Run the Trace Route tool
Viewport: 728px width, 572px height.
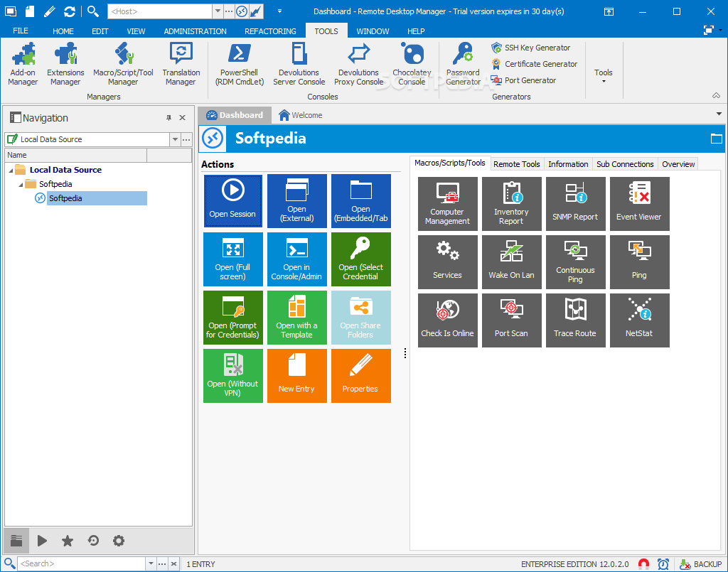[576, 320]
